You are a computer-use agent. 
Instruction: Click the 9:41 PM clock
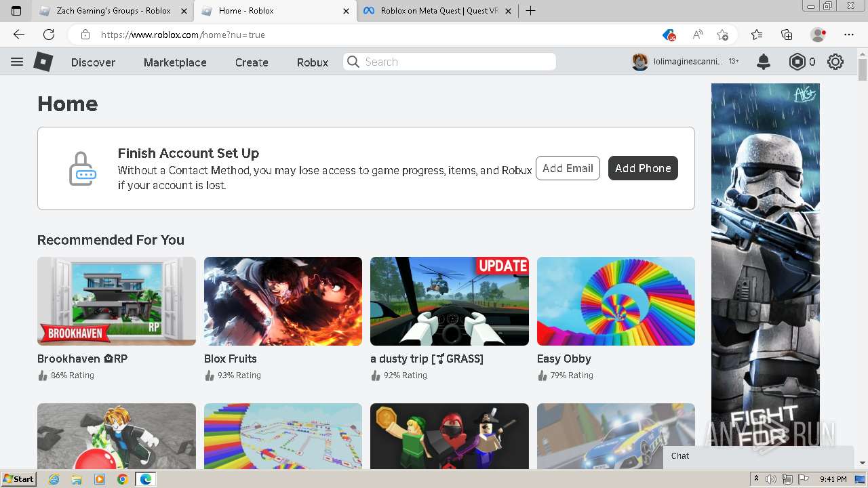point(833,479)
